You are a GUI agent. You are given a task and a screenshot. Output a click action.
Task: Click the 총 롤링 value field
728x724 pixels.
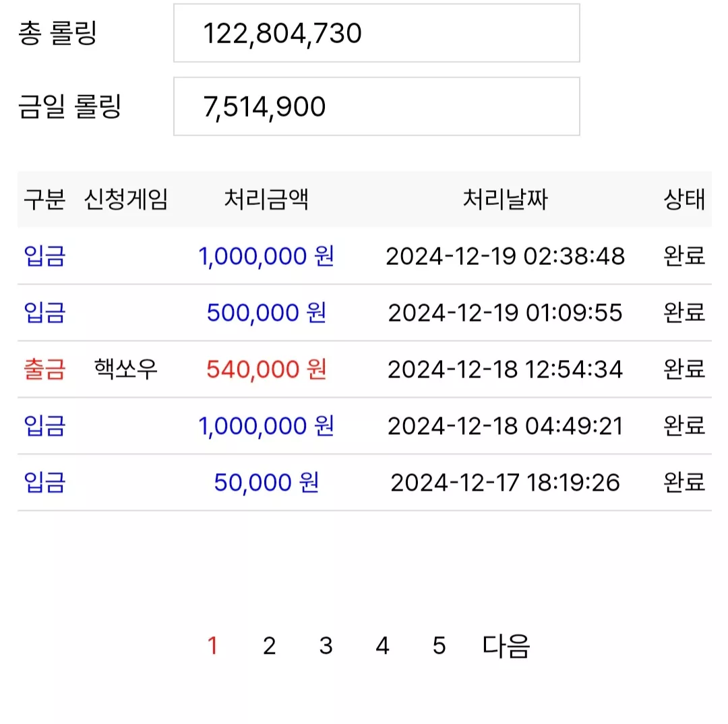tap(377, 33)
